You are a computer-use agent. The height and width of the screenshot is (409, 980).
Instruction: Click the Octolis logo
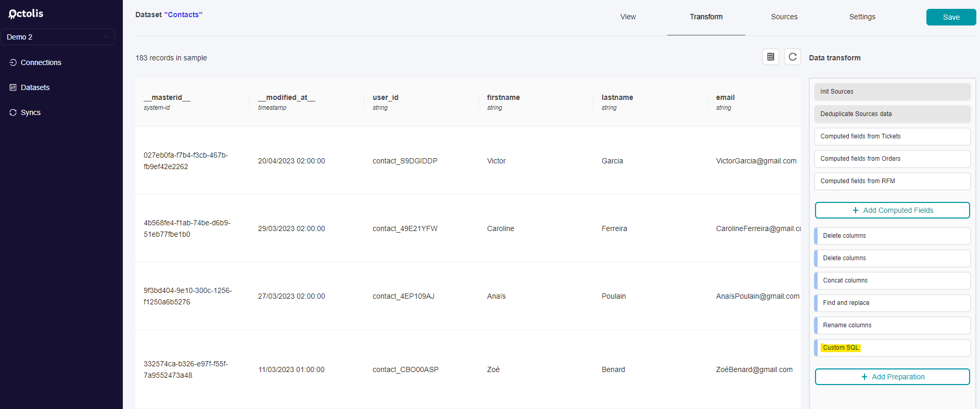click(26, 14)
